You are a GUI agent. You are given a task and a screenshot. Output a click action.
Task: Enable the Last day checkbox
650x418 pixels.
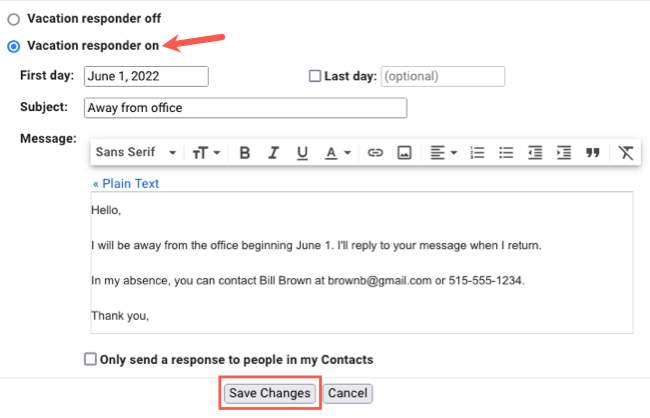[315, 76]
